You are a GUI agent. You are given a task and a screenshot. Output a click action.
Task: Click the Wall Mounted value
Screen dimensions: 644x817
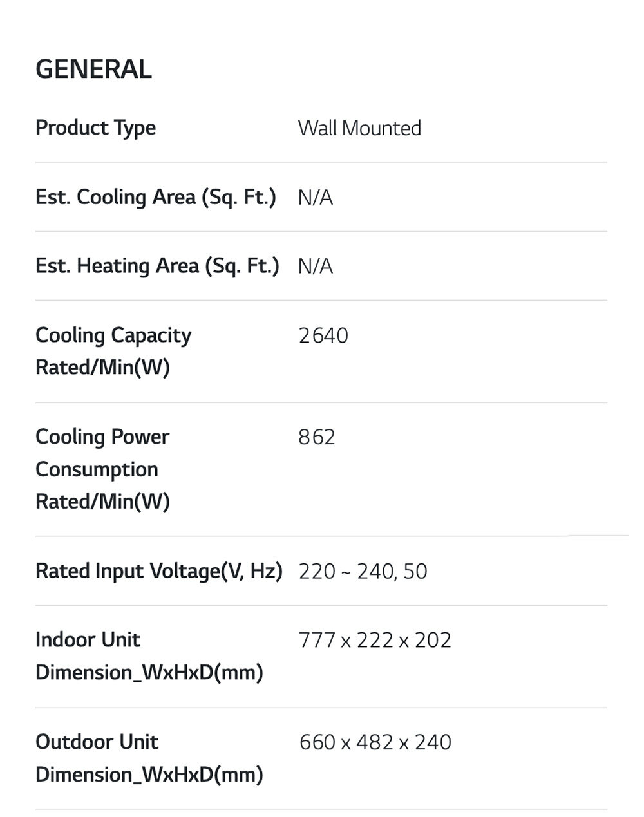359,128
